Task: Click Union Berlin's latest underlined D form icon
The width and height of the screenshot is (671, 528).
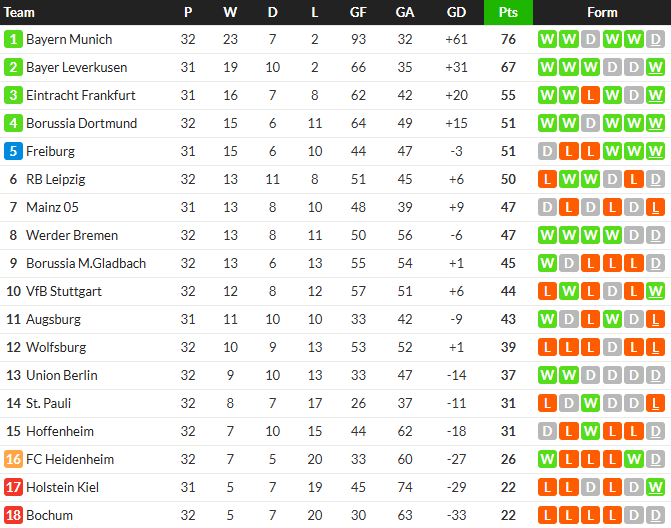Action: point(655,375)
